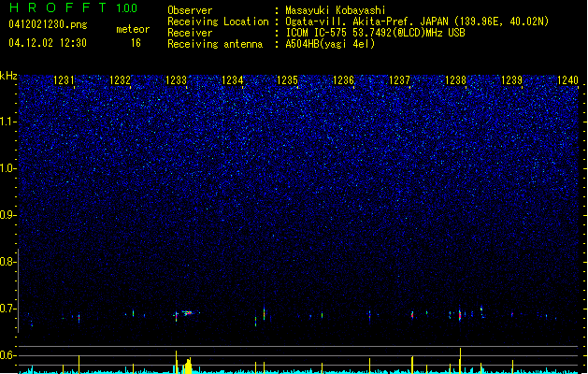The height and width of the screenshot is (374, 588).
Task: Click the A504HB(yagi 4el) antenna text
Action: coord(330,44)
